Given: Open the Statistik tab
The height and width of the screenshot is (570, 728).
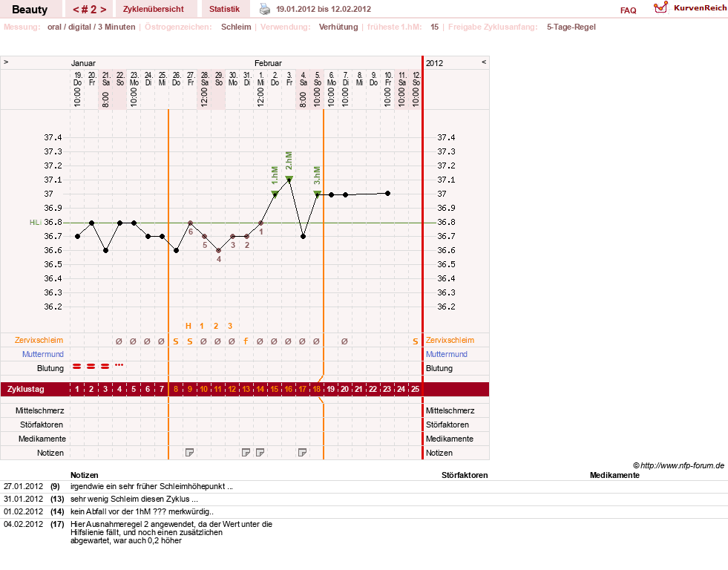Looking at the screenshot, I should [224, 9].
